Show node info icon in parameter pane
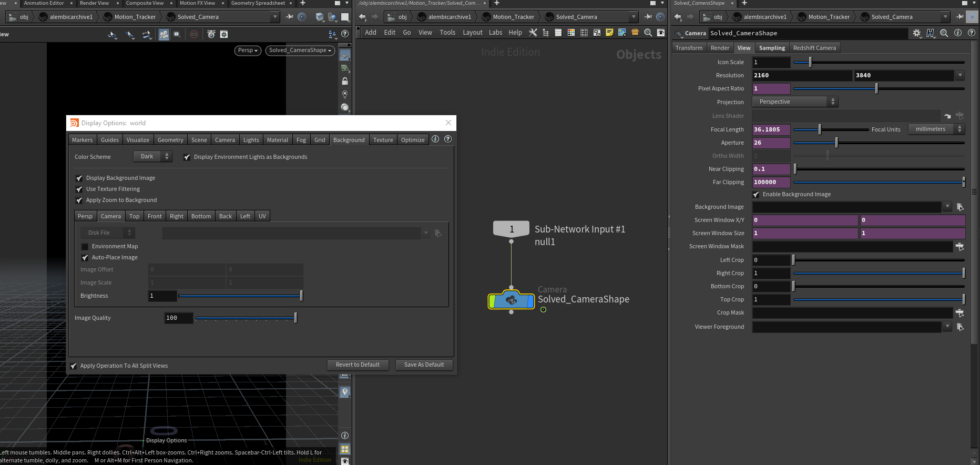 click(x=958, y=33)
